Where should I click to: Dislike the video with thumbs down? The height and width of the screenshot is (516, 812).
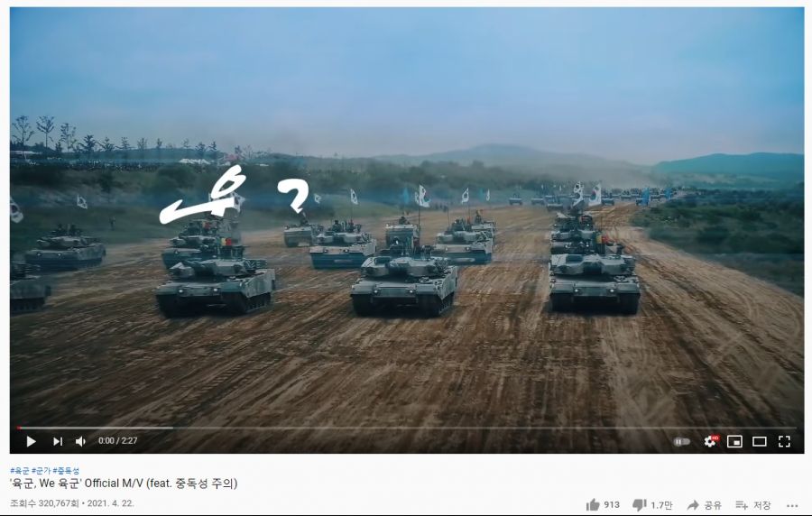tap(652, 504)
